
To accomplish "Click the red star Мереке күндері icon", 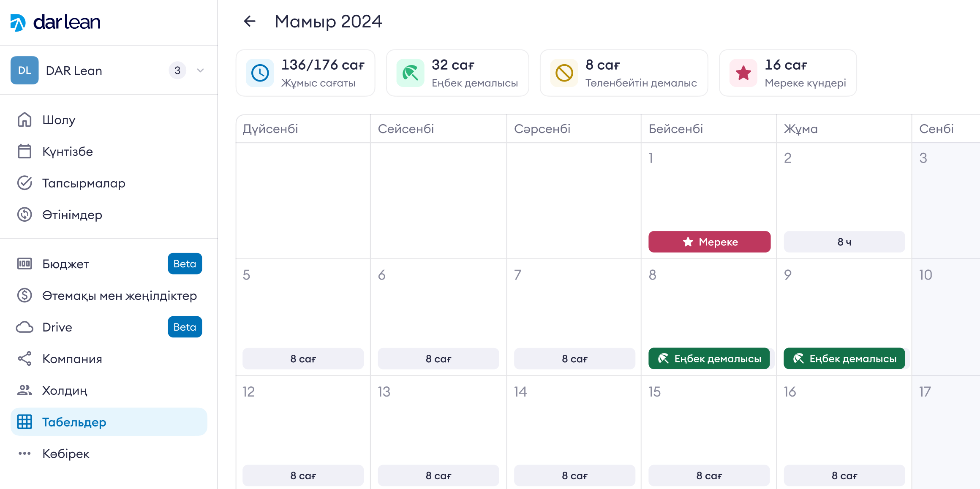I will pyautogui.click(x=743, y=73).
